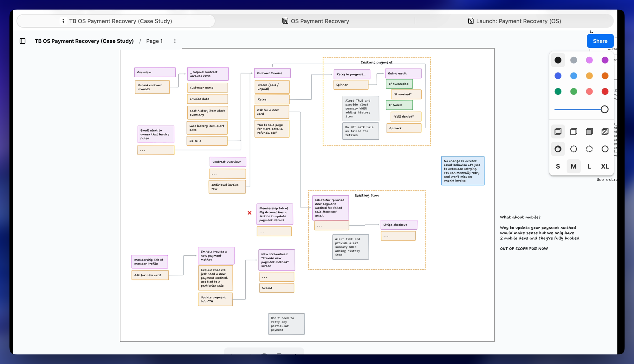Pick the red color swatch
This screenshot has width=634, height=364.
pos(605,92)
